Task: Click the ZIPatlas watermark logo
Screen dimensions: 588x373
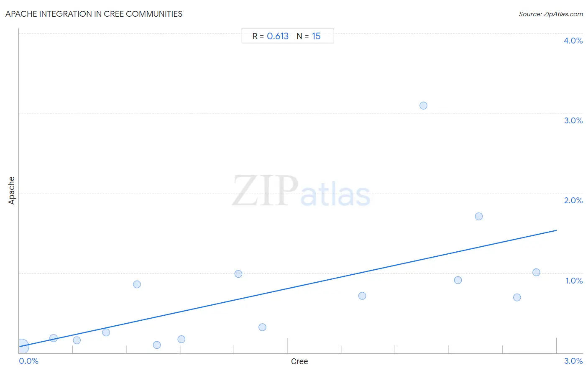Action: (301, 192)
